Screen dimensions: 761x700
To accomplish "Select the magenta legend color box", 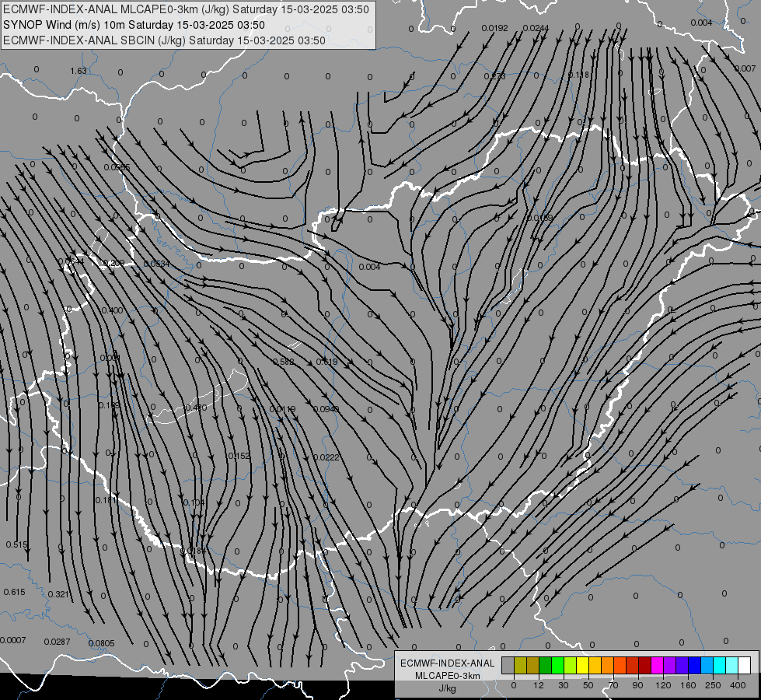I will (x=658, y=665).
